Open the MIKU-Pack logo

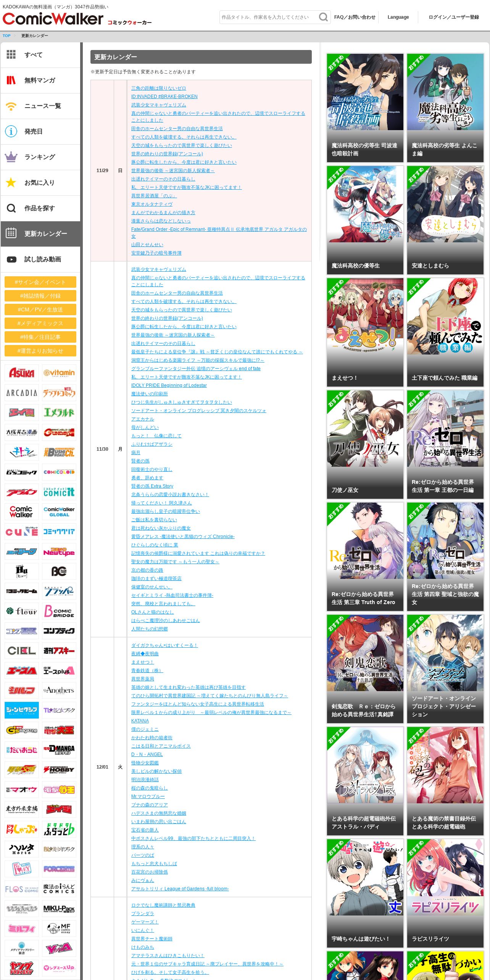click(59, 909)
